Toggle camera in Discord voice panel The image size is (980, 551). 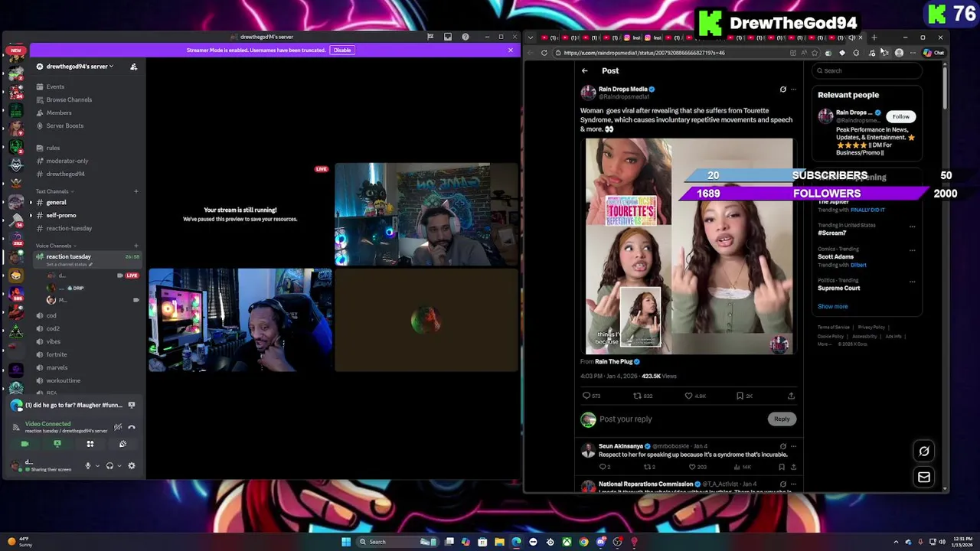[24, 444]
